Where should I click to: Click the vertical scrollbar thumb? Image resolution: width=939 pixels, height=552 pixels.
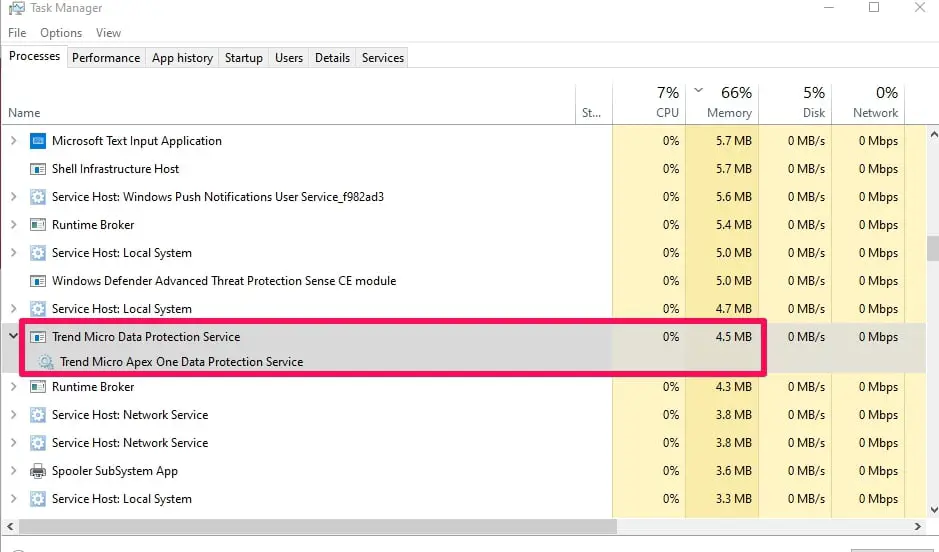tap(932, 248)
